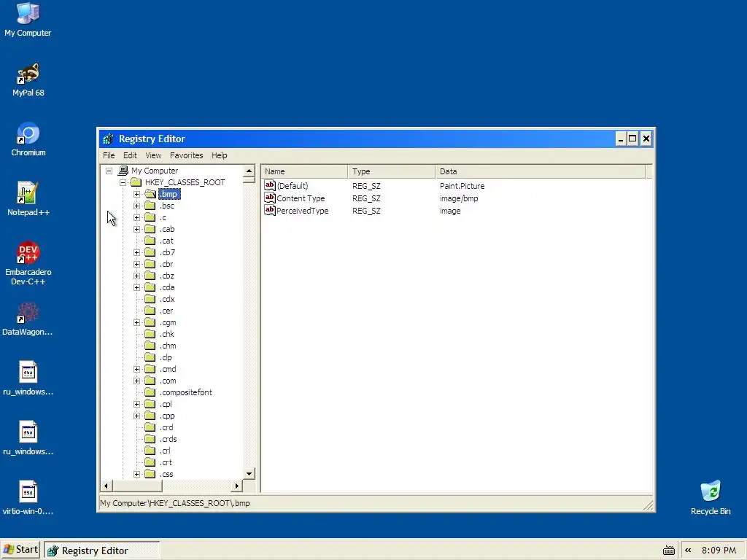This screenshot has width=747, height=560.
Task: Select the PerceivedType value icon
Action: tap(270, 210)
